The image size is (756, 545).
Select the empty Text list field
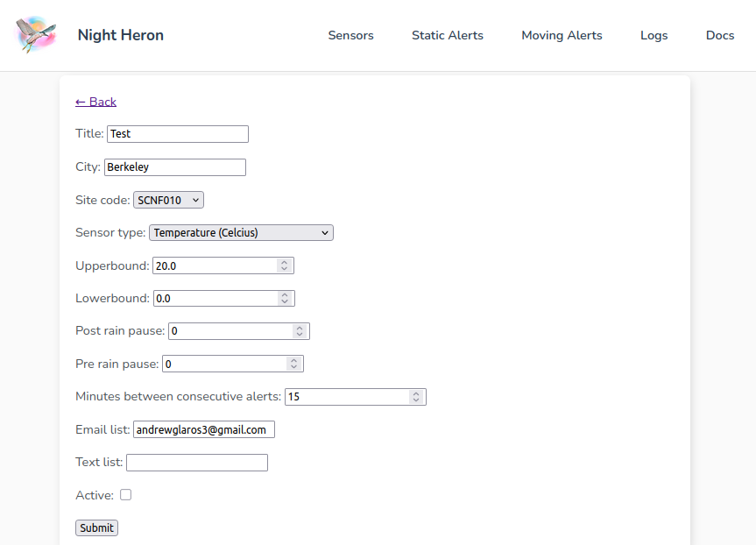coord(196,463)
